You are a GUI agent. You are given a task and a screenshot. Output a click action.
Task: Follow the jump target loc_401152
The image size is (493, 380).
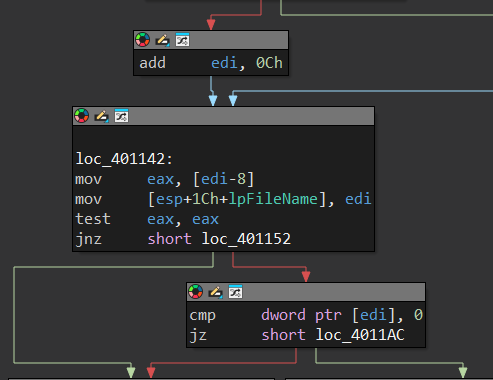(246, 239)
